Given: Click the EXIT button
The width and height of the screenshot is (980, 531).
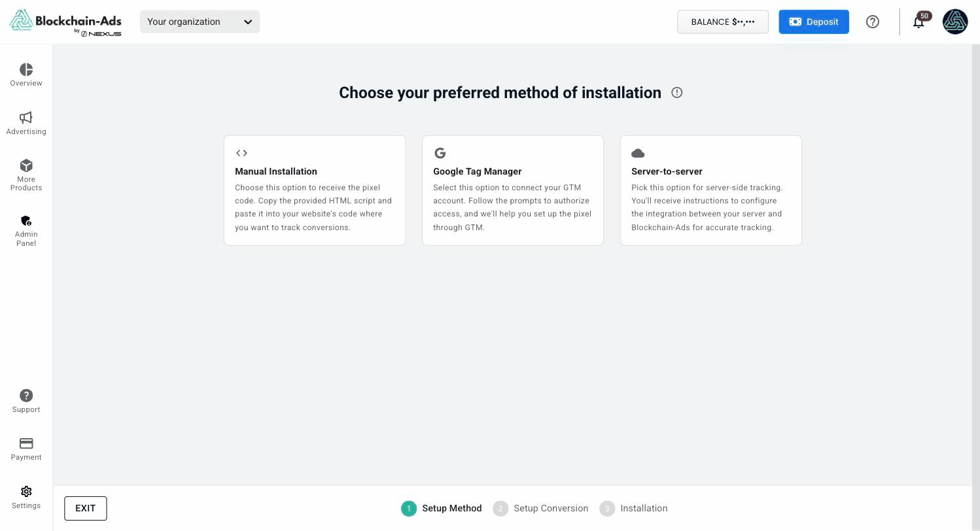Looking at the screenshot, I should click(86, 508).
